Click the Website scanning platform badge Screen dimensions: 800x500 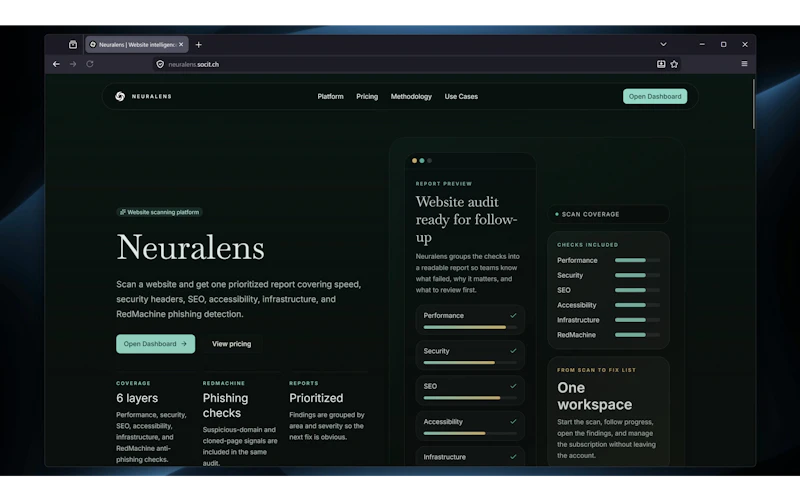pyautogui.click(x=159, y=212)
